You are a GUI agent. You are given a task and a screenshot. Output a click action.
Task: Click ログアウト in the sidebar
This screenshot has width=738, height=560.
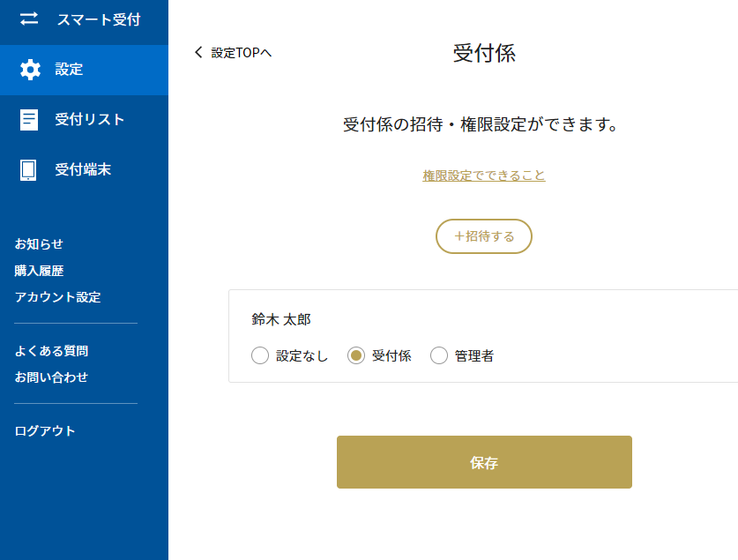45,430
